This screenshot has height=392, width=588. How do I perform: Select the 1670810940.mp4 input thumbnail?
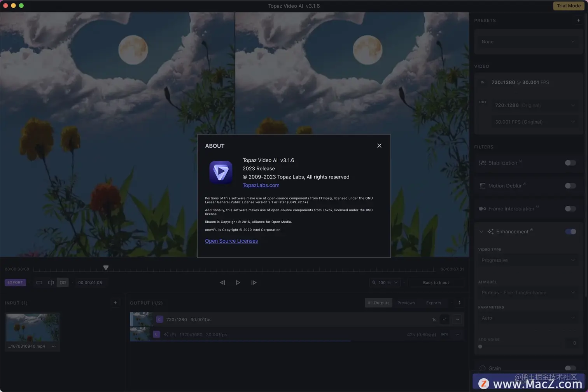[32, 327]
